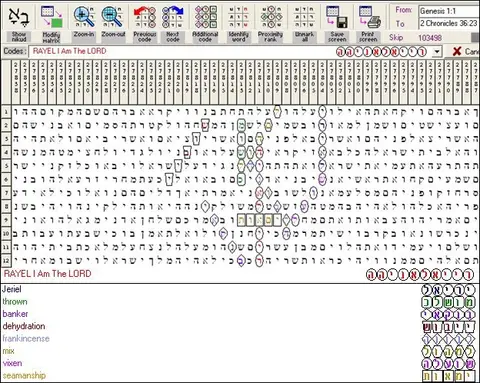Image resolution: width=480 pixels, height=383 pixels.
Task: Click the Hebrew letters beside mix
Action: 448,351
